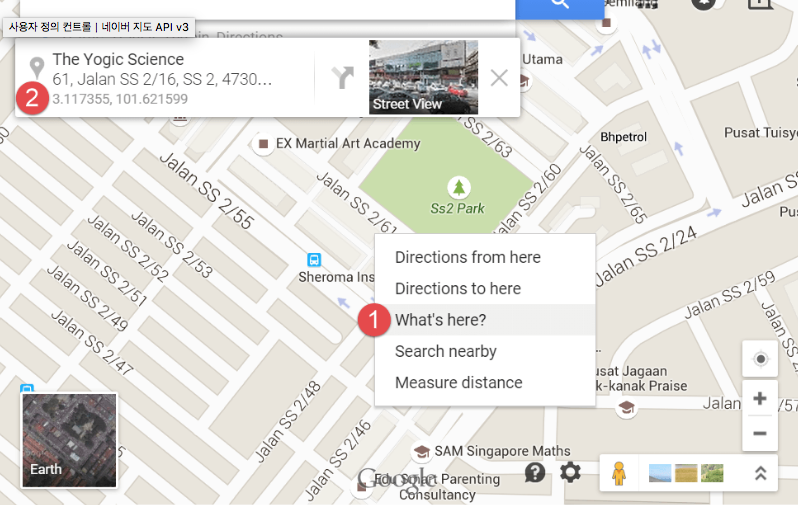The height and width of the screenshot is (505, 798).
Task: Zoom out with the minus button
Action: tap(760, 433)
